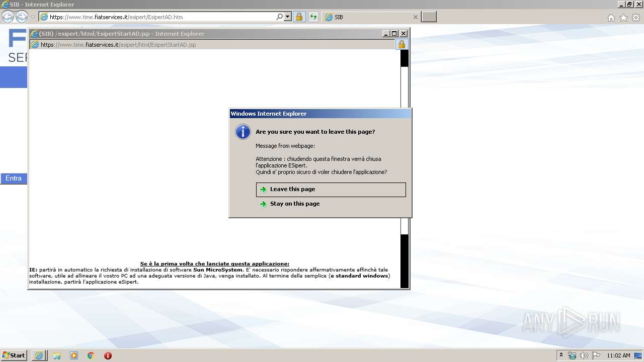Viewport: 644px width, 362px height.
Task: Click the main window address bar
Action: [x=158, y=17]
